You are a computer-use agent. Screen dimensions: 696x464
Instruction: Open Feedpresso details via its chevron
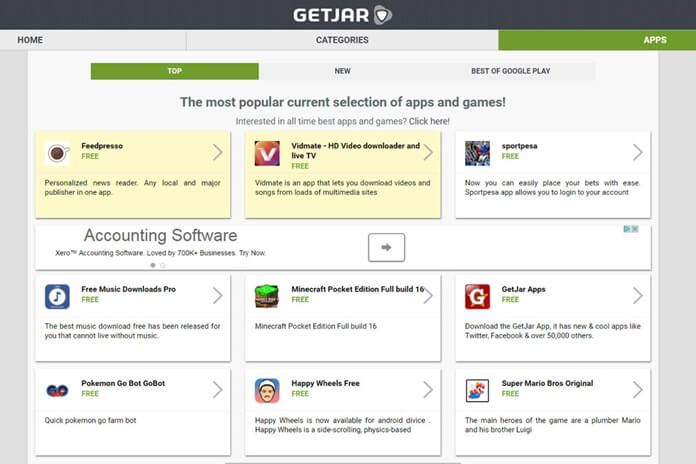(217, 152)
